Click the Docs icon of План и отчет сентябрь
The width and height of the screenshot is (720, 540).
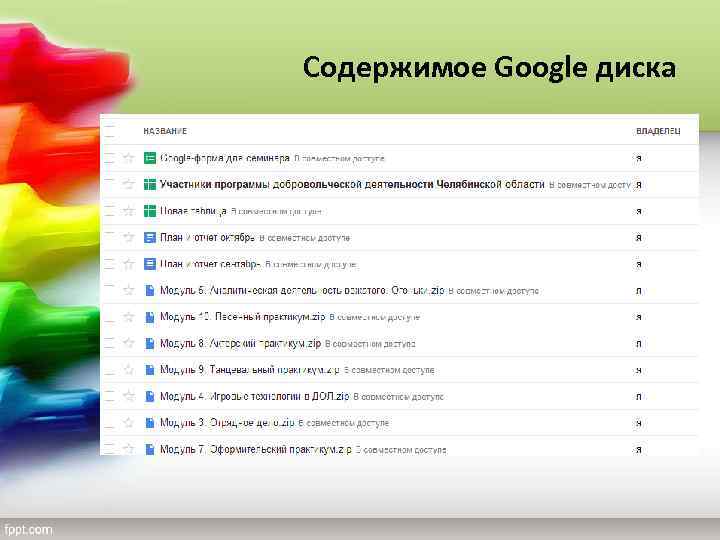150,264
